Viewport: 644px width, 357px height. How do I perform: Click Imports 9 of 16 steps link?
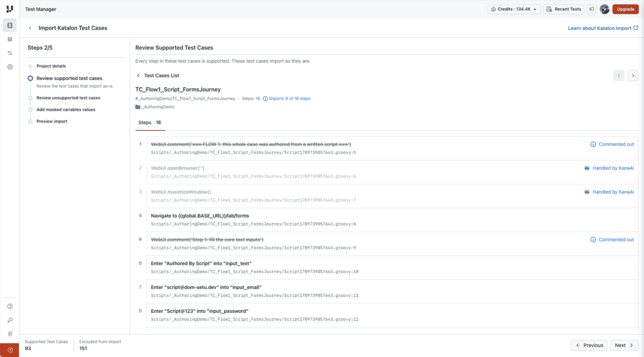290,98
